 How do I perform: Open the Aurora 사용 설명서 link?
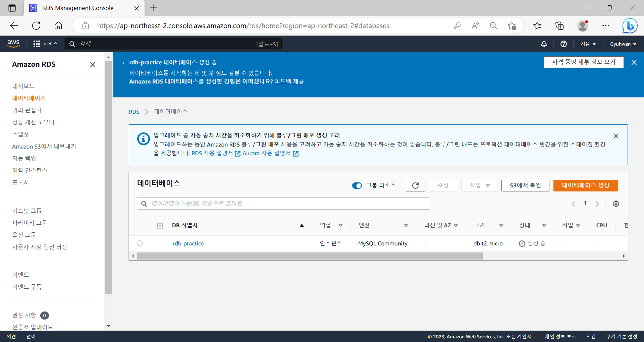[270, 153]
